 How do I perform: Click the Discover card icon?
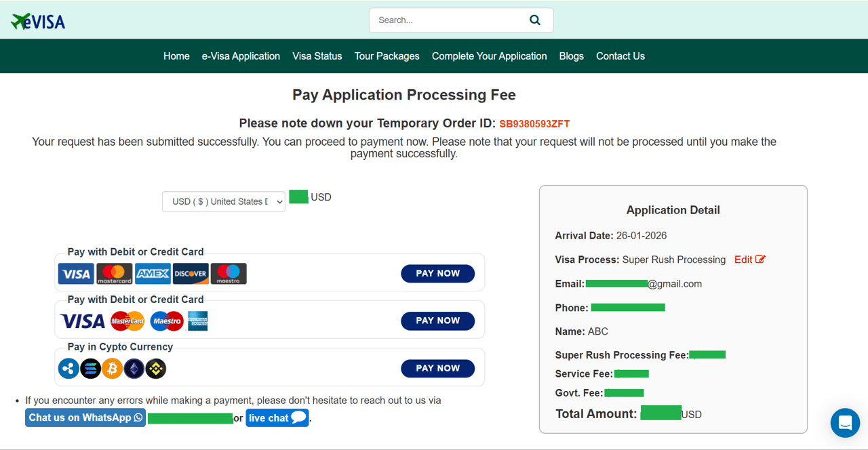pos(191,273)
